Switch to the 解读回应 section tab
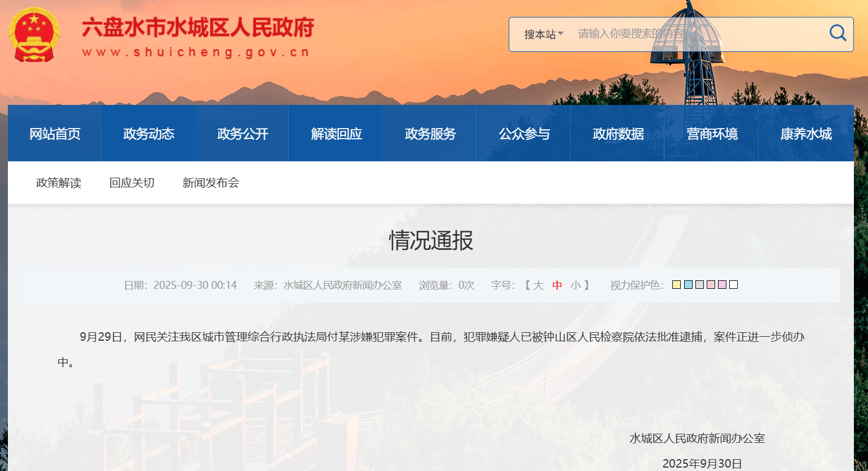 coord(336,133)
